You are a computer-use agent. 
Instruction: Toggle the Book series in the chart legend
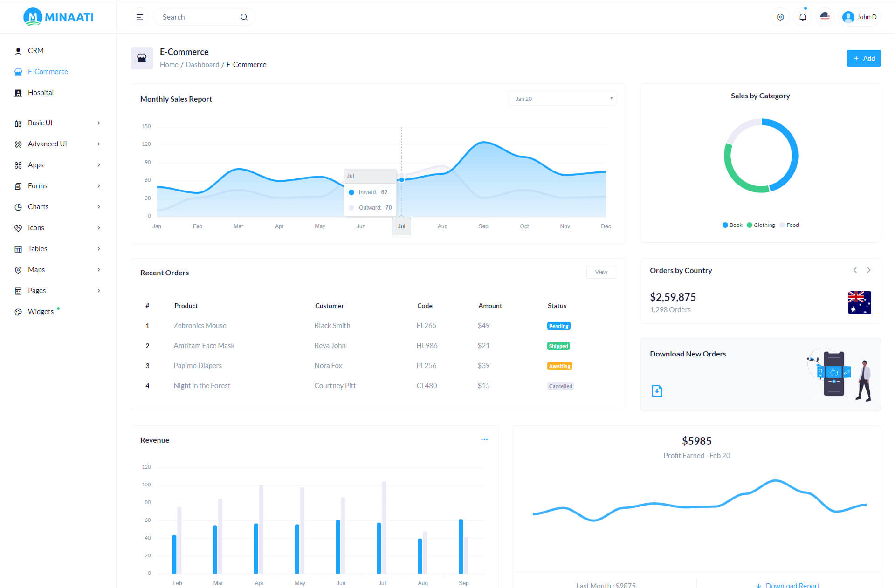[x=732, y=225]
